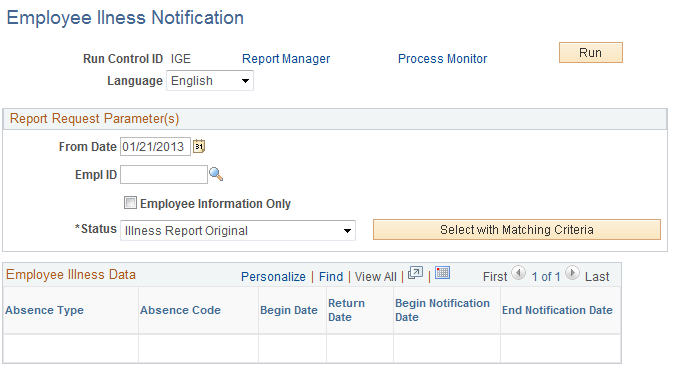Download Employee Illness Data to spreadsheet

442,273
